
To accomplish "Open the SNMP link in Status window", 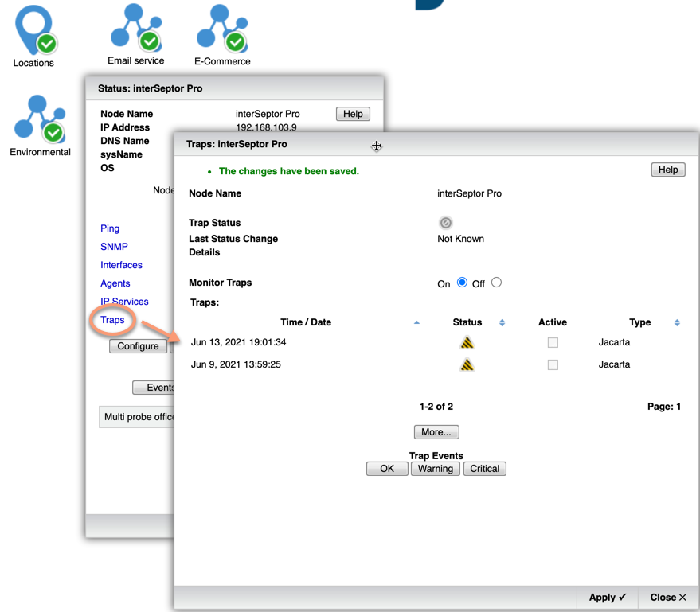I will [x=114, y=247].
